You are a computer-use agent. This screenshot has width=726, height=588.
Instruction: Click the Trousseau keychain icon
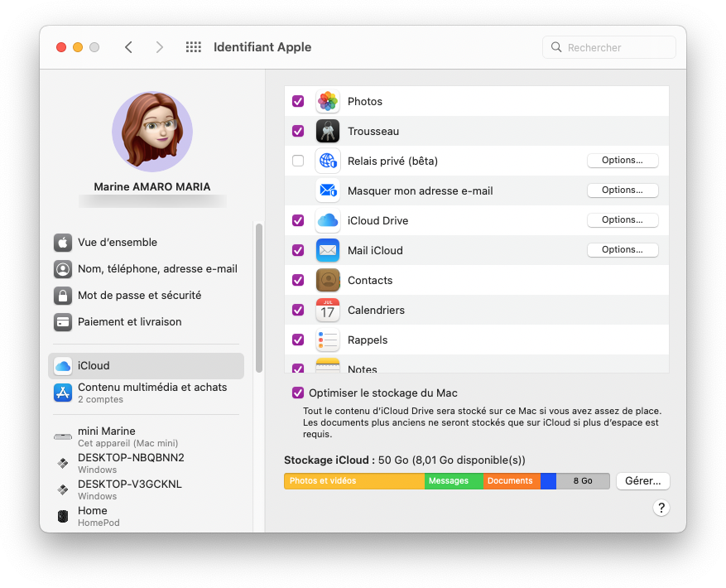[x=327, y=131]
